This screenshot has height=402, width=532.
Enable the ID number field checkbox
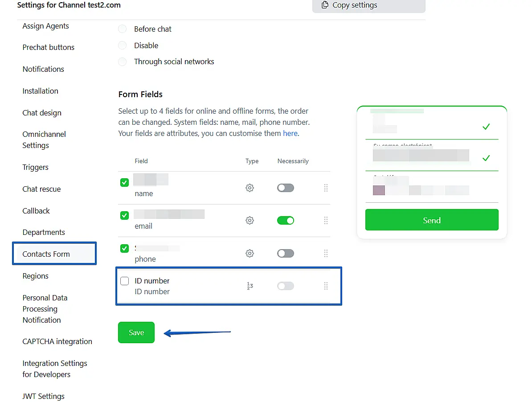(x=125, y=281)
